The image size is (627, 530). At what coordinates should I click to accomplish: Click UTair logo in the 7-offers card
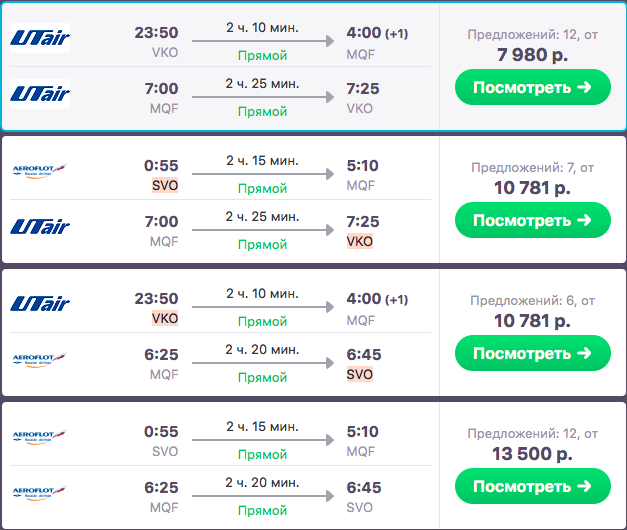pos(40,227)
